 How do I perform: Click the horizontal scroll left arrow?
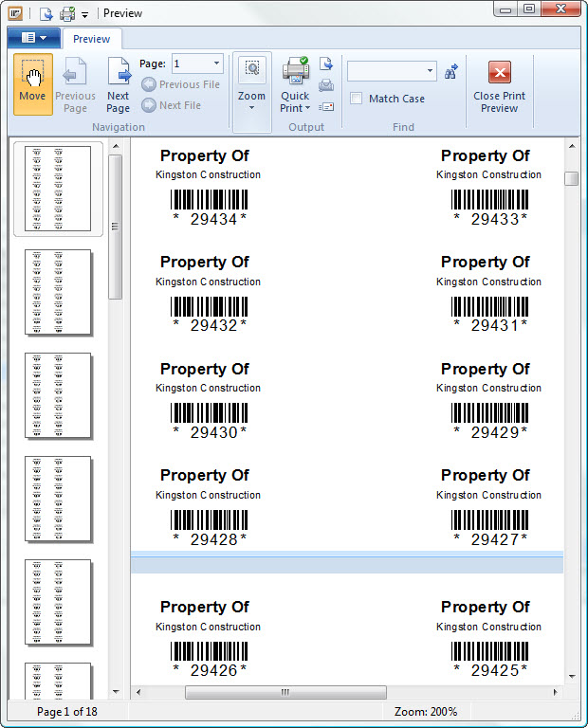point(138,692)
